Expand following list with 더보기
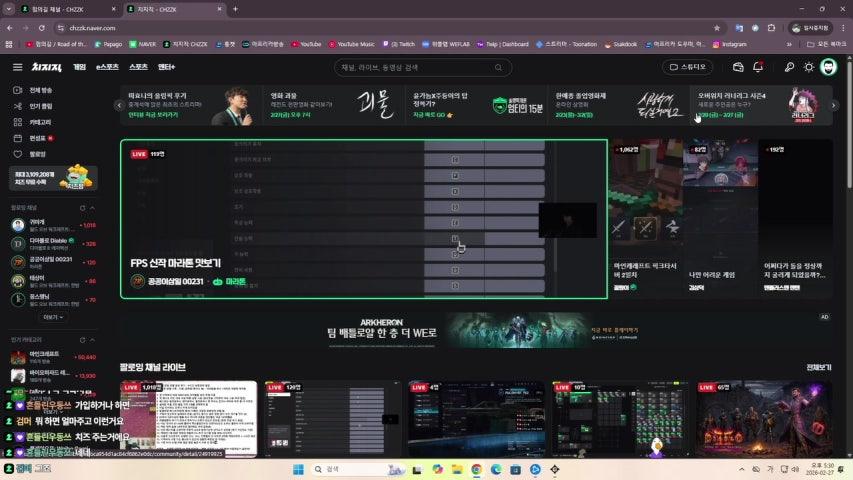Viewport: 853px width, 480px height. point(53,317)
